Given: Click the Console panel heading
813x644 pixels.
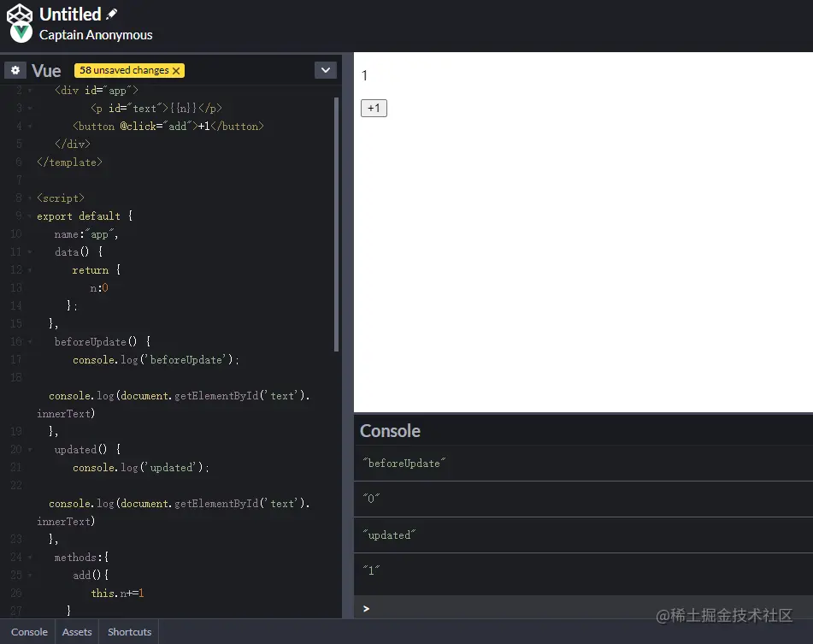Looking at the screenshot, I should pyautogui.click(x=390, y=431).
